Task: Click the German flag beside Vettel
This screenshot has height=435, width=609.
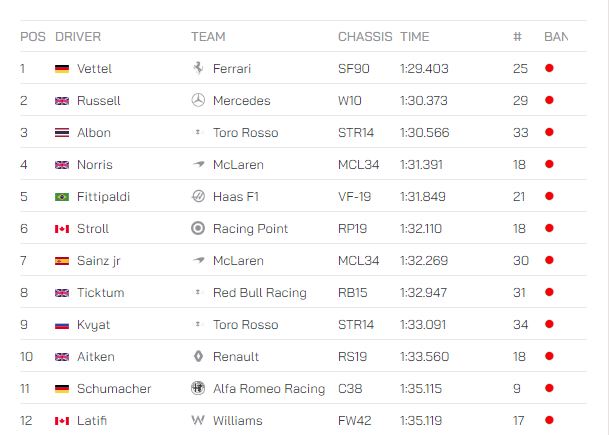Action: (x=62, y=69)
